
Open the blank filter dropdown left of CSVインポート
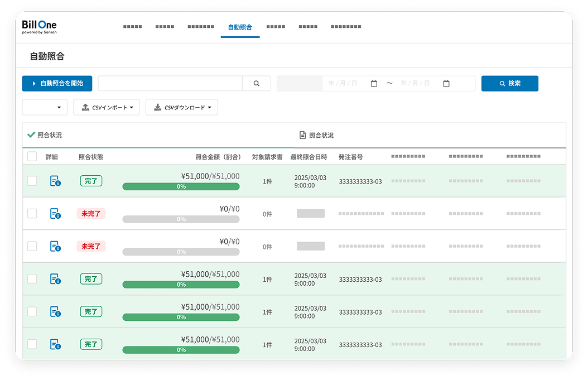[45, 108]
